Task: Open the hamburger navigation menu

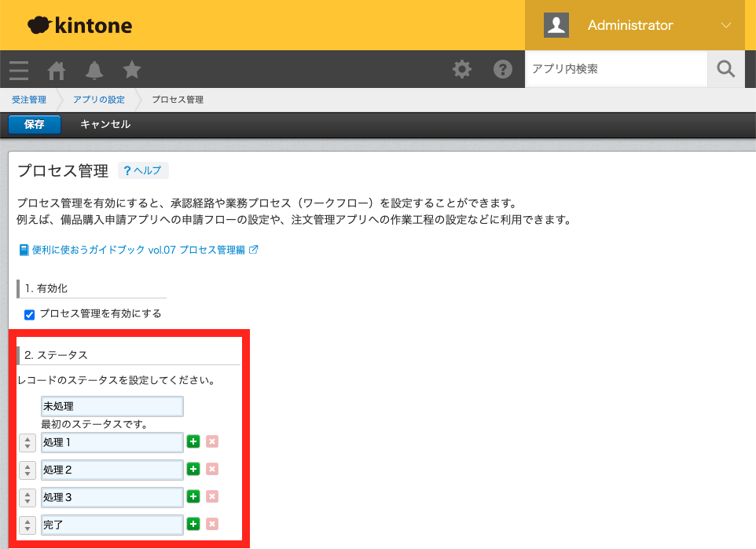Action: 18,70
